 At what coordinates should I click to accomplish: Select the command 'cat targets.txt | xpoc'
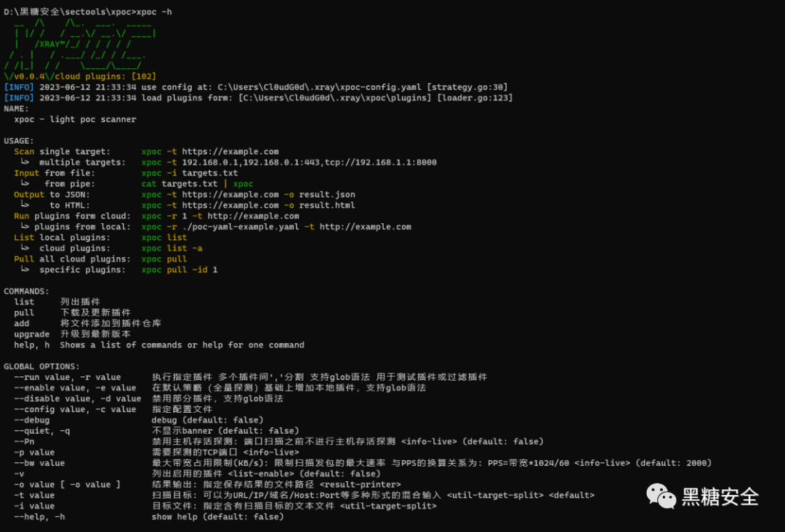tap(197, 184)
